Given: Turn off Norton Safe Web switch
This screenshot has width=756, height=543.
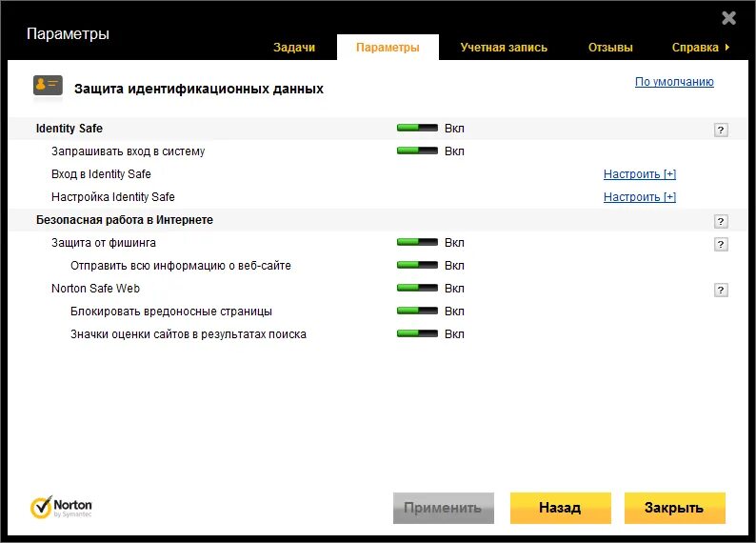Looking at the screenshot, I should pyautogui.click(x=417, y=288).
